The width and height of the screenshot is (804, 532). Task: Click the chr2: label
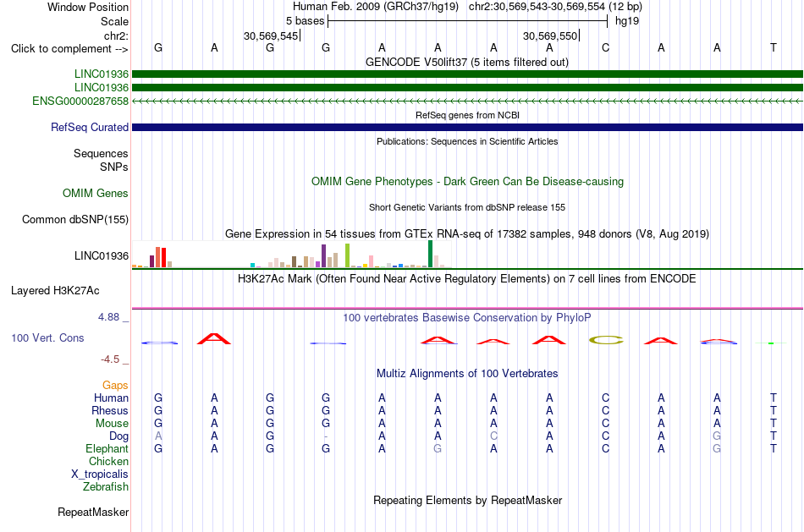pos(116,36)
